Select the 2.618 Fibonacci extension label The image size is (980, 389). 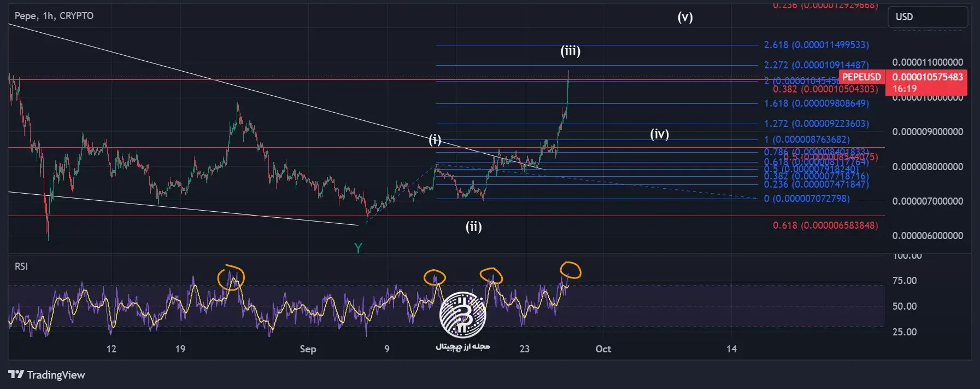[816, 45]
